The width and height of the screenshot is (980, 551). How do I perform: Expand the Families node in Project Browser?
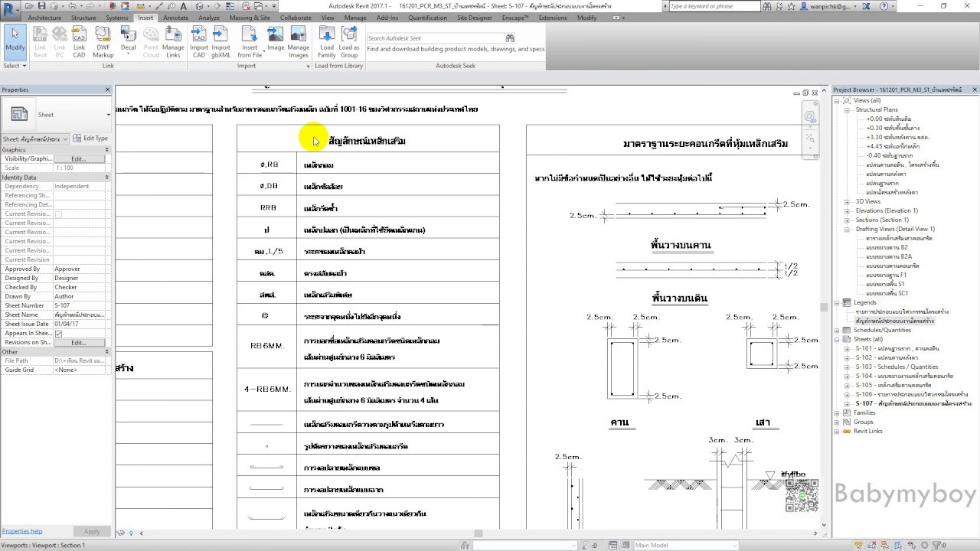pyautogui.click(x=838, y=412)
